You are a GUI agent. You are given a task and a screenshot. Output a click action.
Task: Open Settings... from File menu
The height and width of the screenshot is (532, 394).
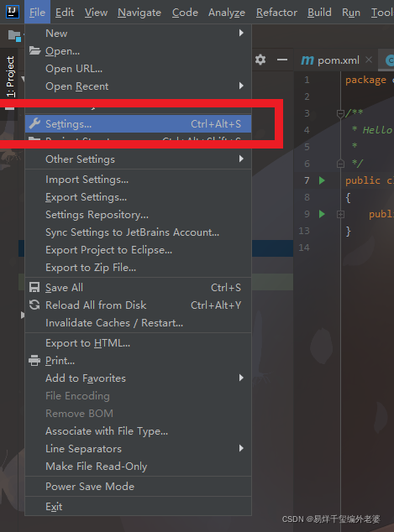[139, 124]
